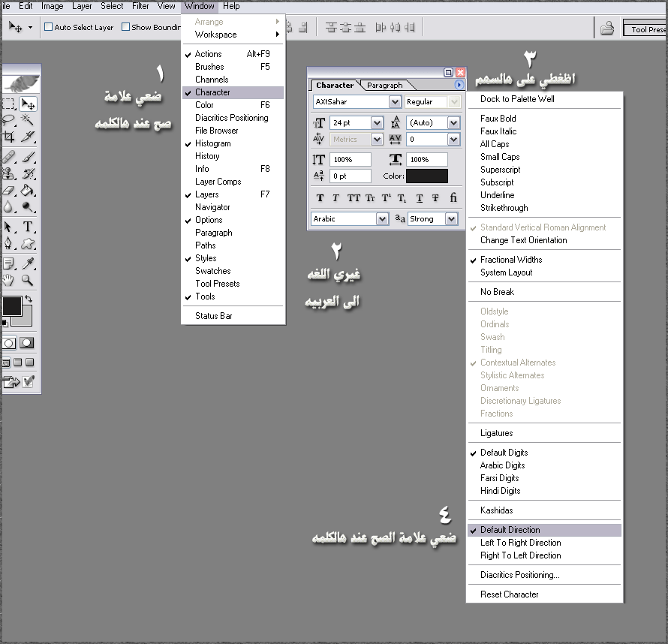This screenshot has width=668, height=644.
Task: Choose Reset Character from flyout menu
Action: click(x=510, y=594)
